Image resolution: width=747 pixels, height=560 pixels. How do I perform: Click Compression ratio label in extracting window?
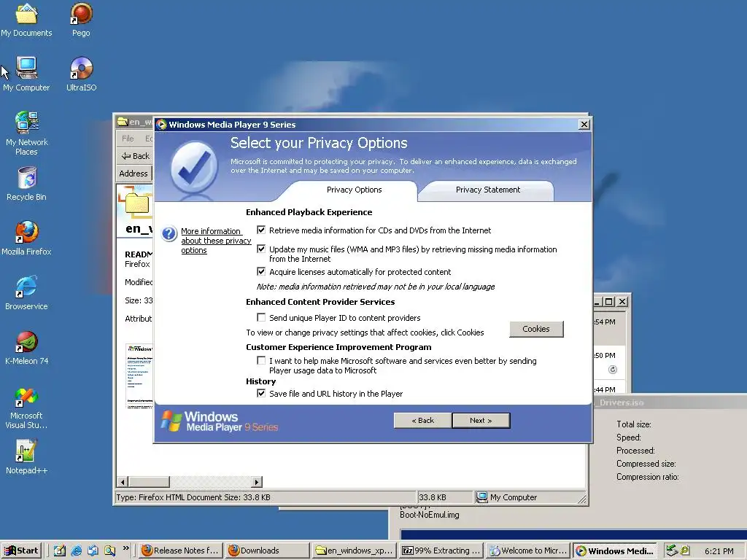tap(648, 477)
